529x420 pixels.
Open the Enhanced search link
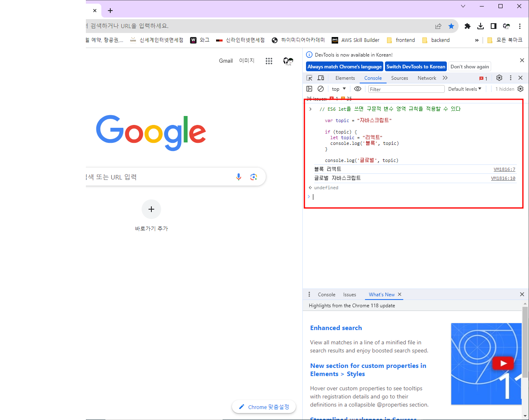(x=336, y=328)
